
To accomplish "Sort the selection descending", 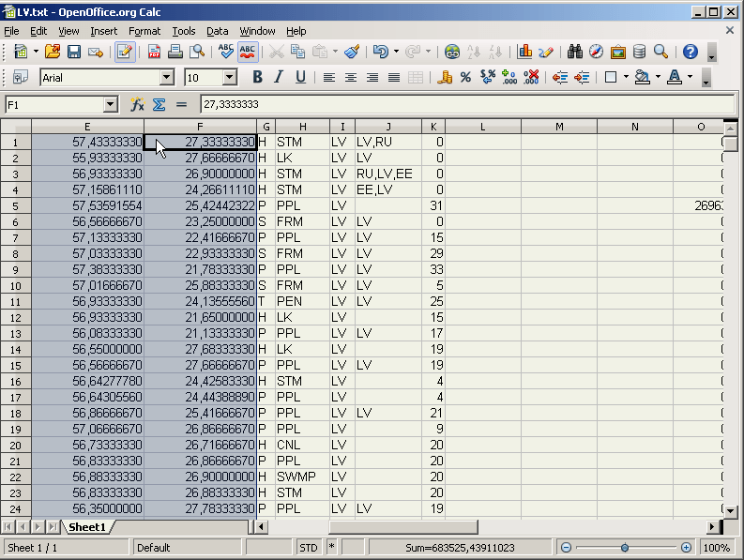I will (x=494, y=52).
